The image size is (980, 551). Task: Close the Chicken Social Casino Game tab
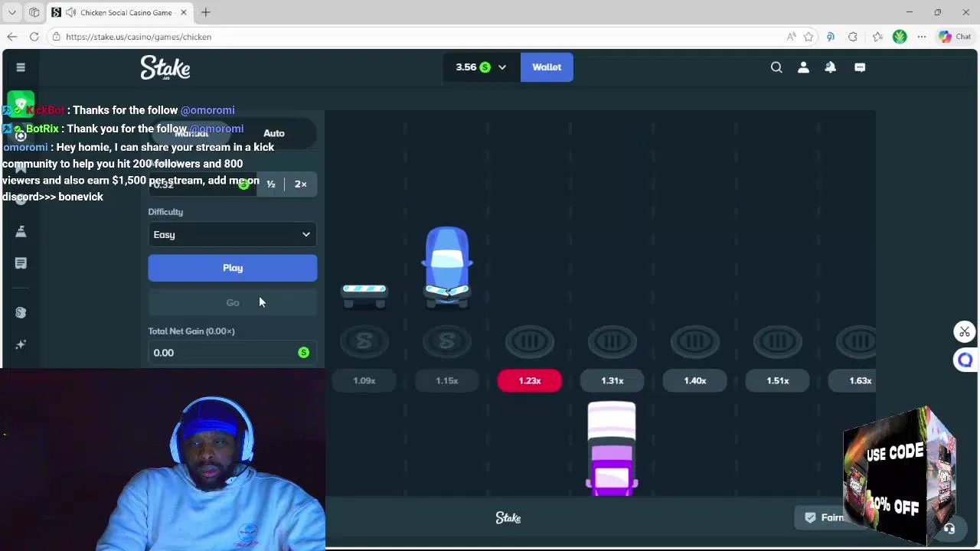[184, 12]
